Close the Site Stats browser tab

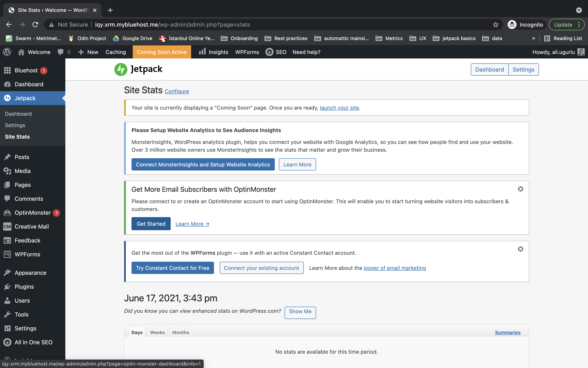[95, 10]
